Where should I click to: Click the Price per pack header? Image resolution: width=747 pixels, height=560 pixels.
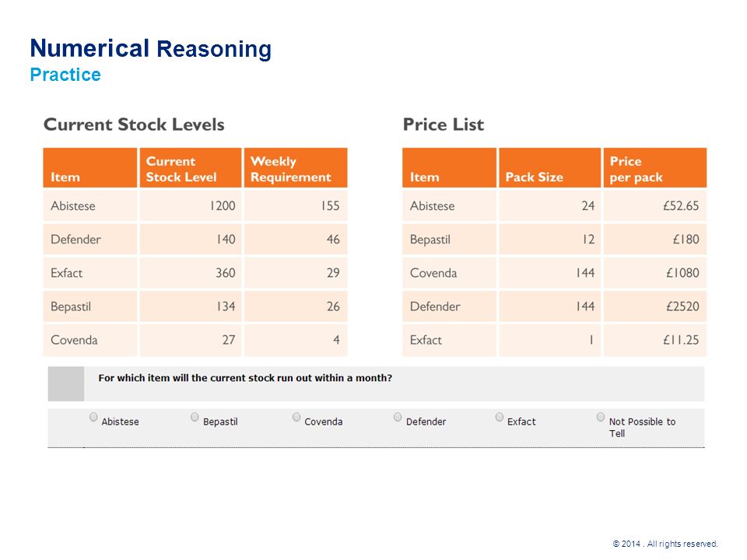654,168
